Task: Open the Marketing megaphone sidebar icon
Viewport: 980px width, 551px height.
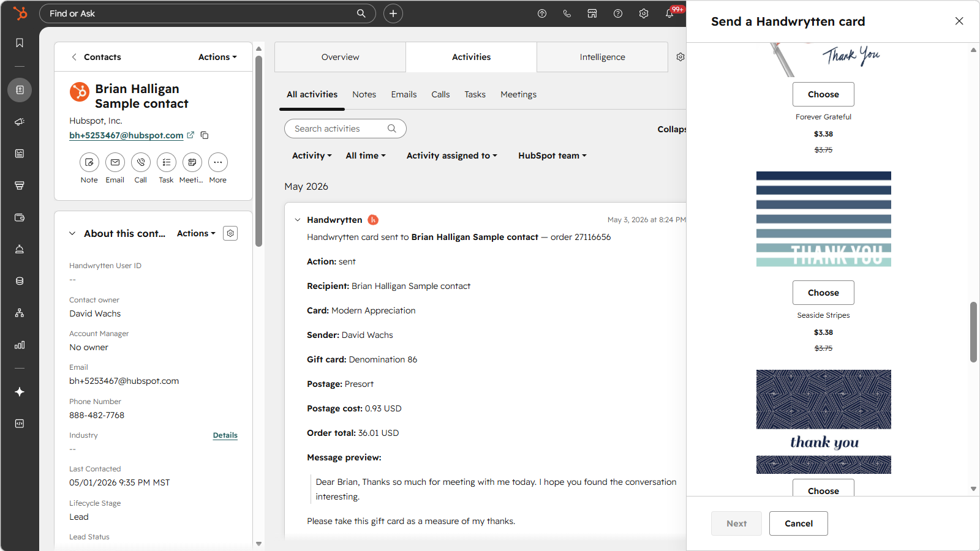Action: click(x=20, y=122)
